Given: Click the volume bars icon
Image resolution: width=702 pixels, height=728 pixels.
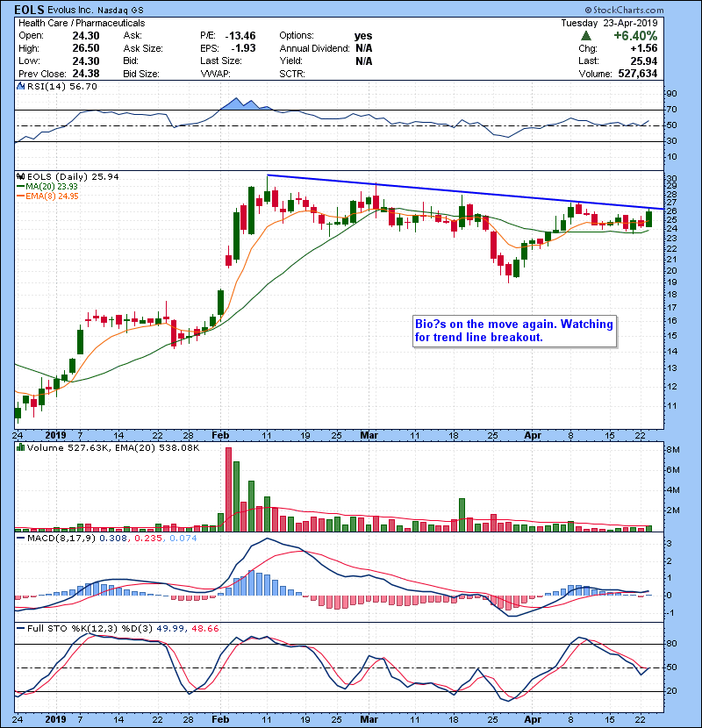Looking at the screenshot, I should [21, 447].
